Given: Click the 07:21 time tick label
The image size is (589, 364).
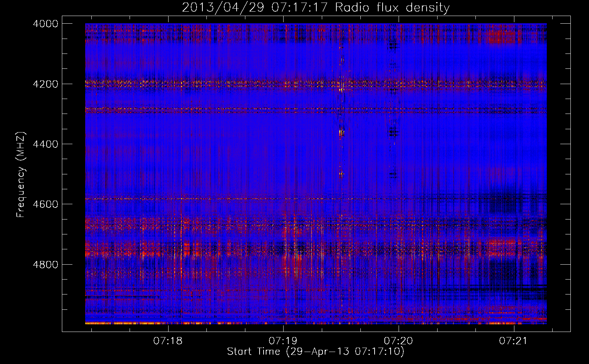Looking at the screenshot, I should pyautogui.click(x=514, y=341).
